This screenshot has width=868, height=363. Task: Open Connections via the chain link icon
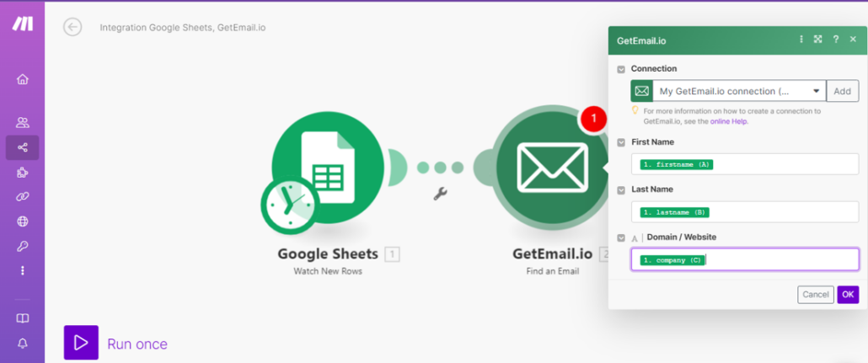tap(23, 197)
